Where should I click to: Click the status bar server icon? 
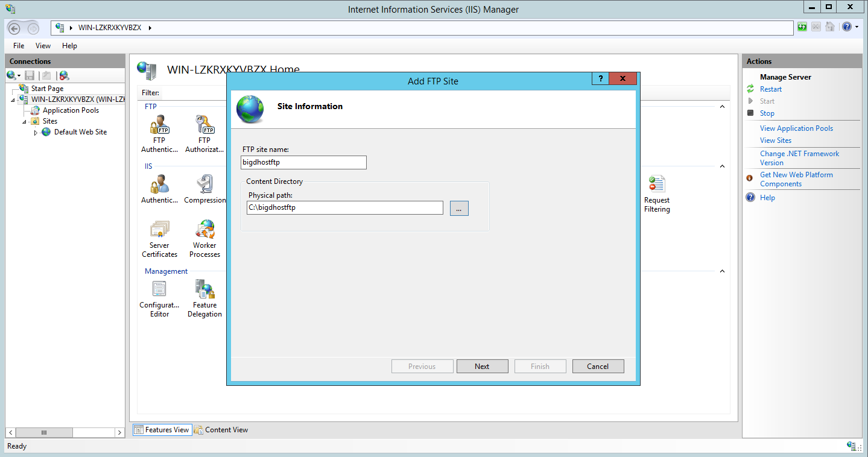[852, 446]
